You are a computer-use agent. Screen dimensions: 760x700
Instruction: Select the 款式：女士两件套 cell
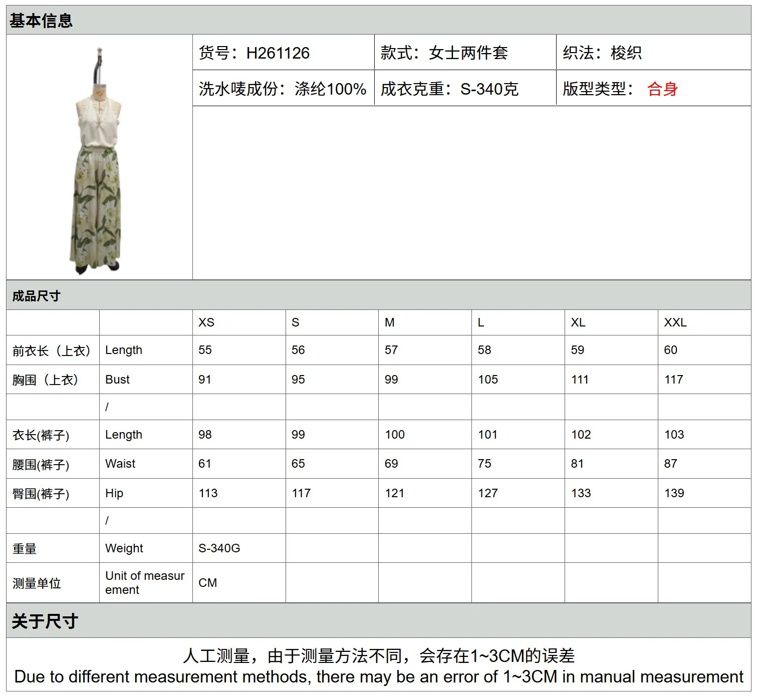point(465,53)
